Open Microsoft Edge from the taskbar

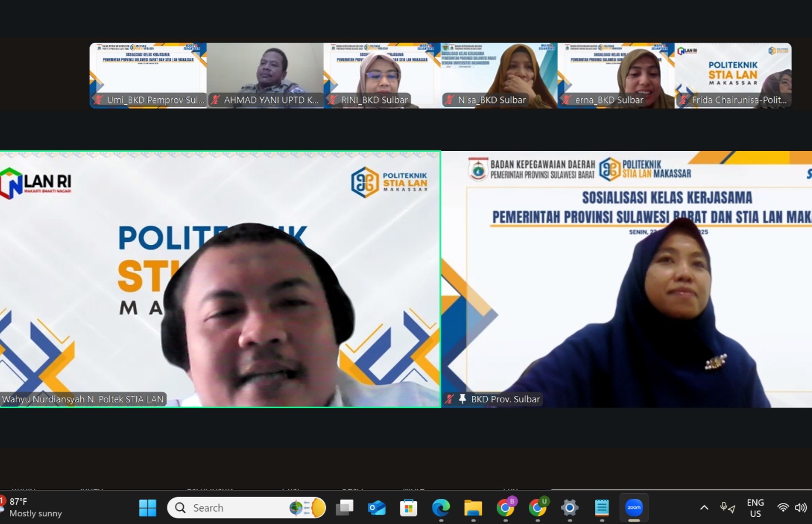point(441,508)
